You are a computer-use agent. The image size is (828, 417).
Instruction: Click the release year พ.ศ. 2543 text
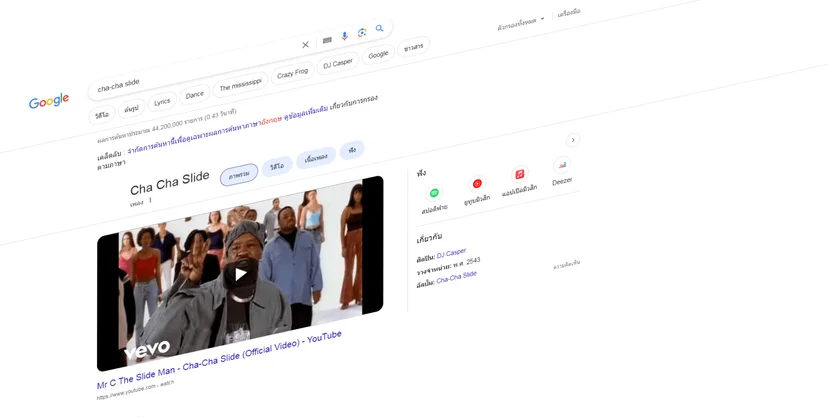point(467,263)
